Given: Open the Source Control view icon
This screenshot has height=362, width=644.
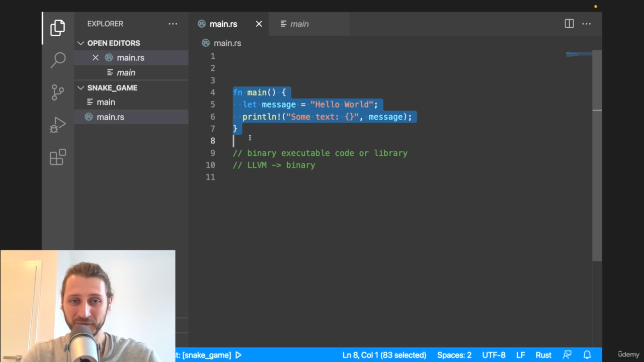Looking at the screenshot, I should (x=58, y=92).
